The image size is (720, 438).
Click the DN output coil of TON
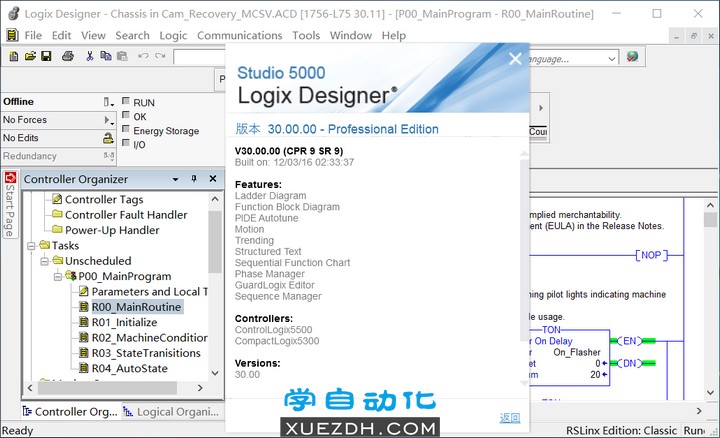(x=630, y=364)
